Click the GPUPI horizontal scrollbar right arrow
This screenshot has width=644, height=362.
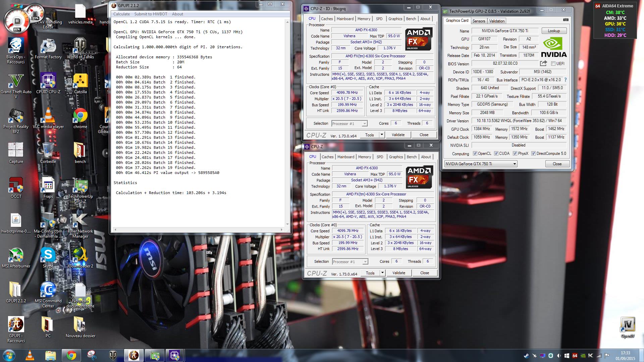(x=281, y=230)
